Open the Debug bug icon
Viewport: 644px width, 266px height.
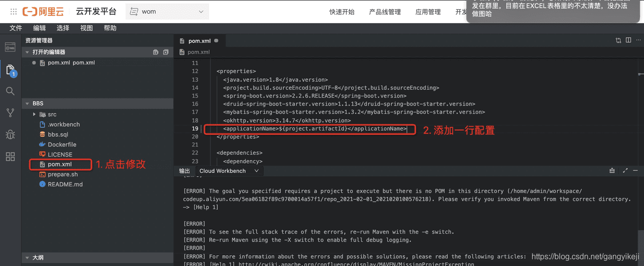[x=10, y=135]
